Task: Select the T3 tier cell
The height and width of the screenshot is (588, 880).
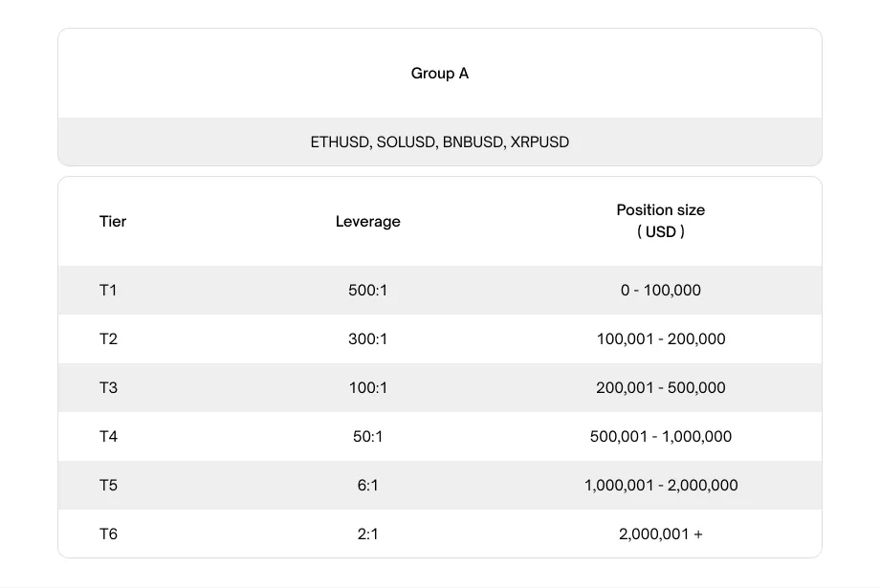Action: (108, 388)
